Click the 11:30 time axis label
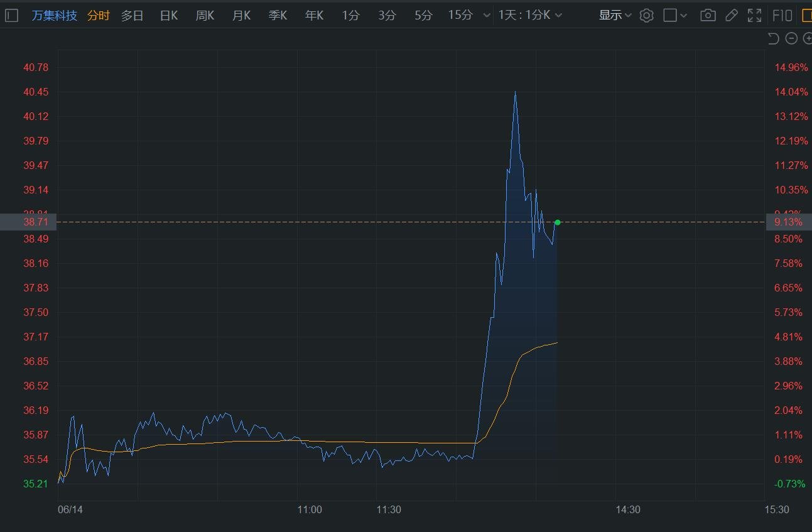812x532 pixels. click(389, 509)
